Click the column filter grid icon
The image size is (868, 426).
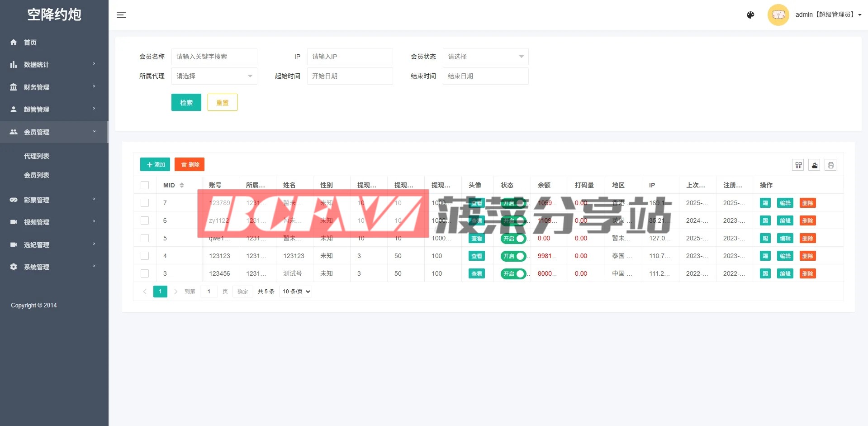pos(798,165)
